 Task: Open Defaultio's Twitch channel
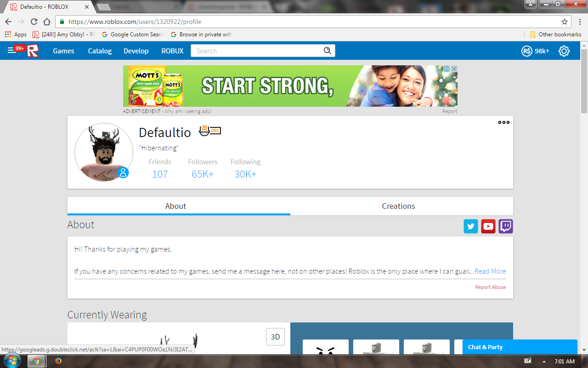pos(506,226)
